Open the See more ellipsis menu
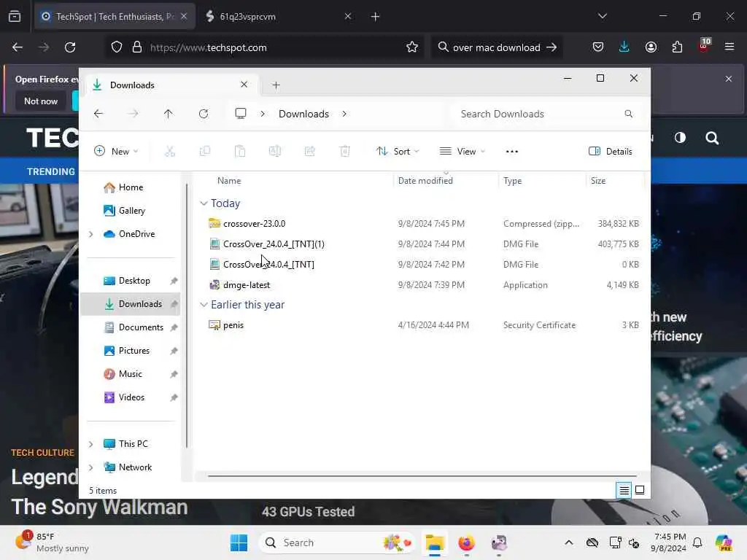The image size is (747, 560). [x=511, y=152]
